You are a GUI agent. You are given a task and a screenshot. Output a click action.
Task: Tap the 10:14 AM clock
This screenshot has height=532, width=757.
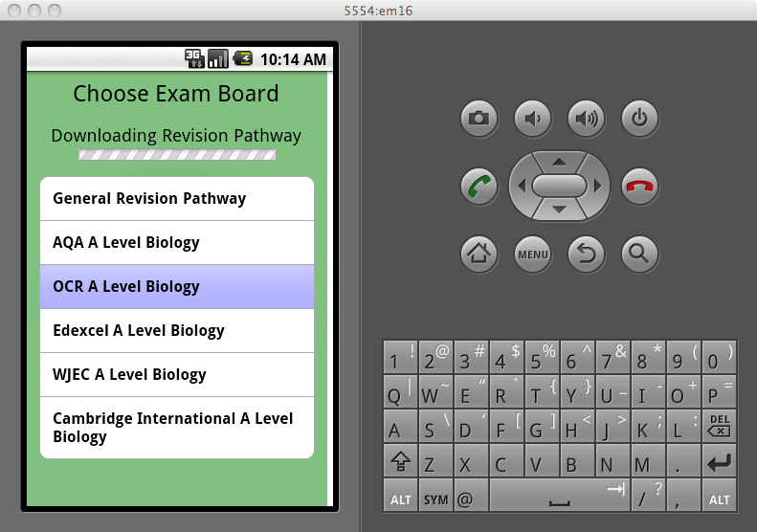(293, 59)
